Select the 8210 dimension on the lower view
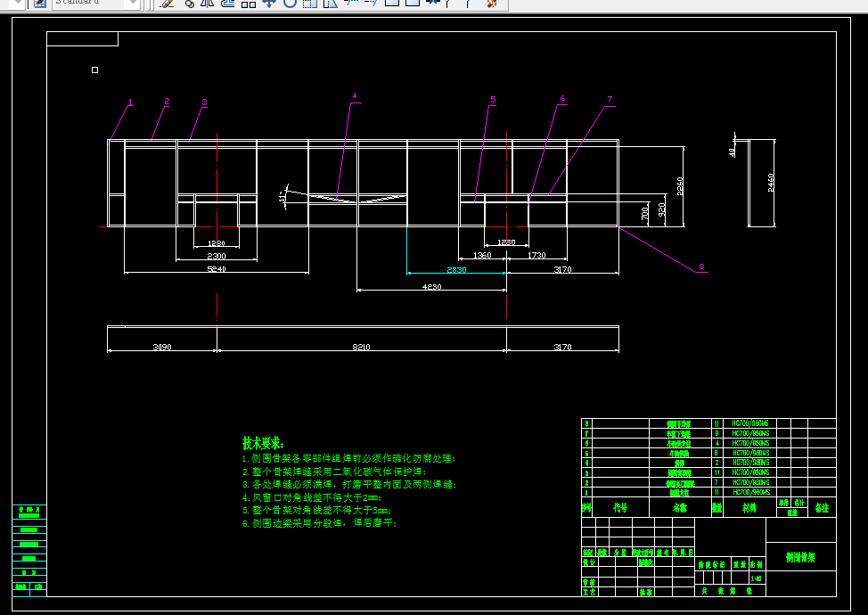 pyautogui.click(x=362, y=347)
